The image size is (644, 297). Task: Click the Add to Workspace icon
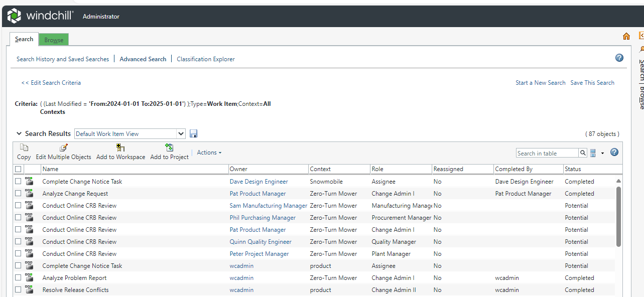pos(120,151)
